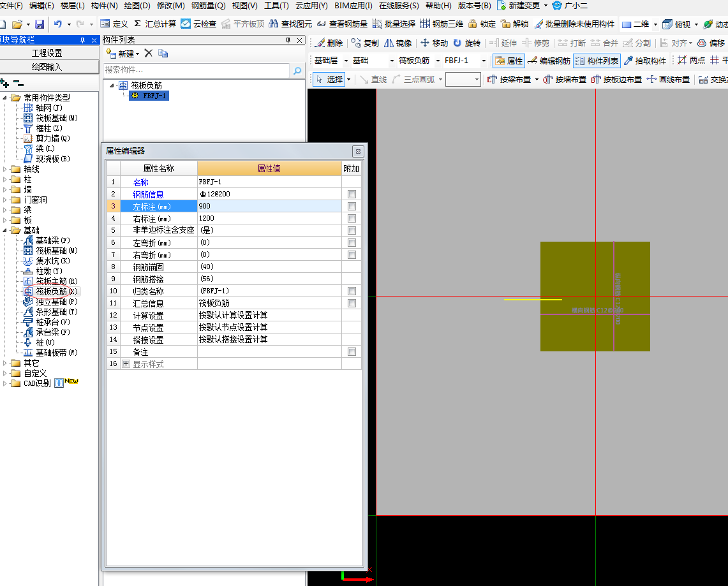Click 批量选择 batch select tool

pos(394,24)
